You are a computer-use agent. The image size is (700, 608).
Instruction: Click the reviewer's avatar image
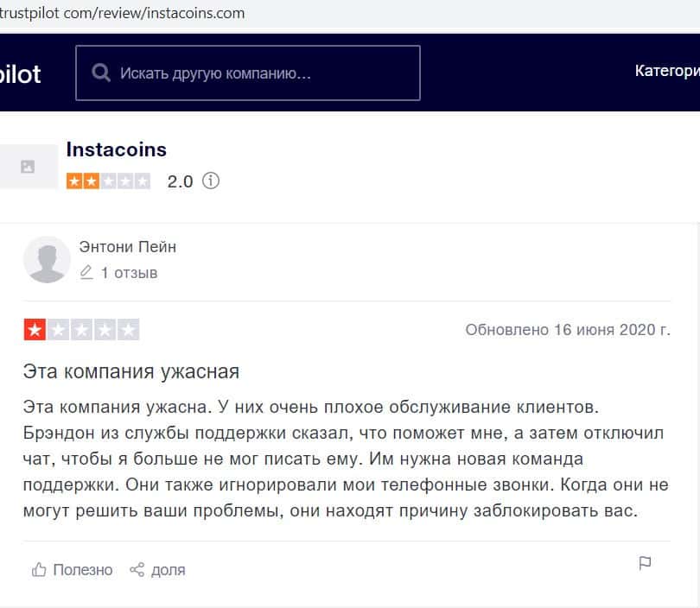(x=47, y=260)
